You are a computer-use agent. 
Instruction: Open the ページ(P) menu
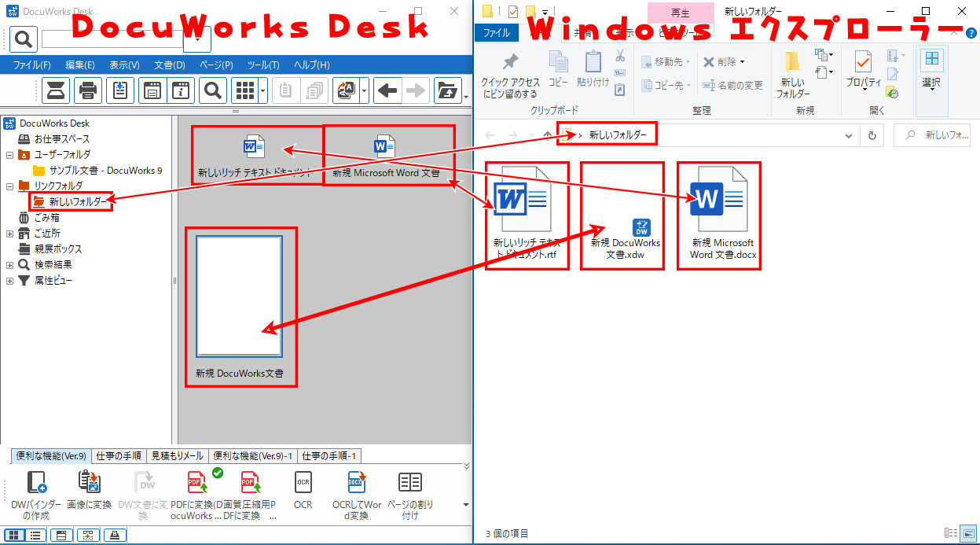tap(216, 64)
